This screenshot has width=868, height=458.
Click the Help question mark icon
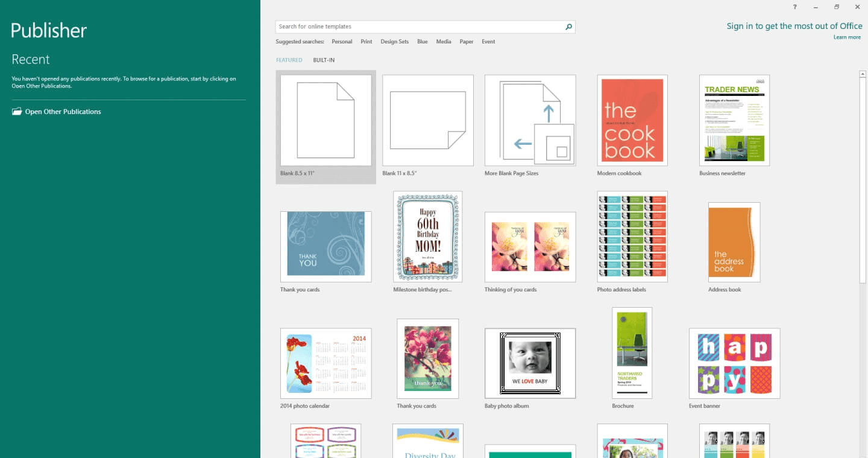click(794, 7)
